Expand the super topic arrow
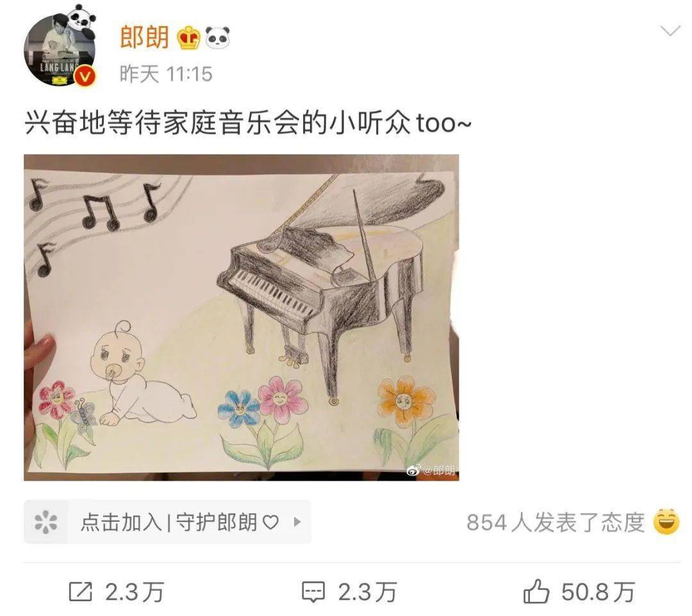692x616 pixels. click(x=297, y=522)
